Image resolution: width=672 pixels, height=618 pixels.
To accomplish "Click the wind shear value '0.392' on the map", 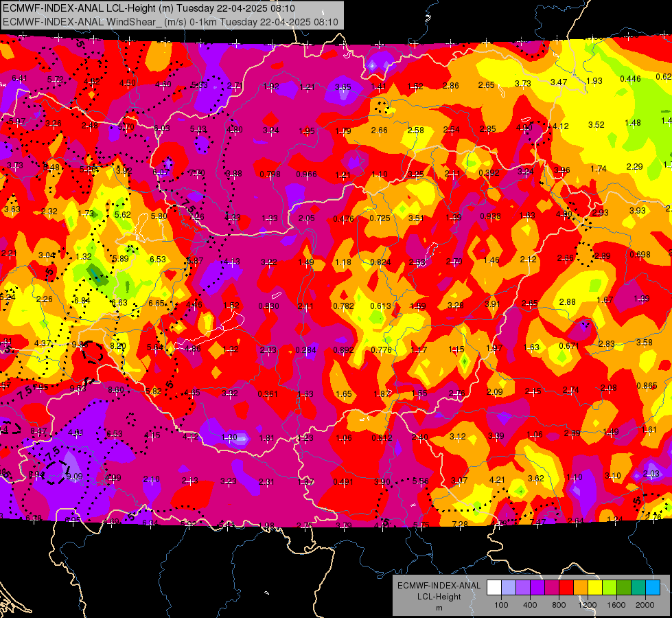I will [x=489, y=172].
